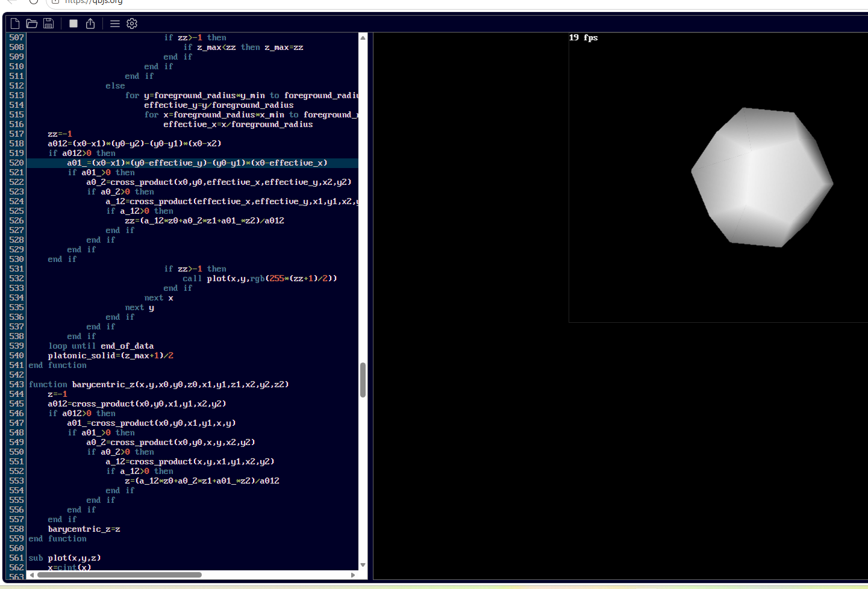Open the hamburger menu in the toolbar
The height and width of the screenshot is (589, 868).
pyautogui.click(x=115, y=23)
